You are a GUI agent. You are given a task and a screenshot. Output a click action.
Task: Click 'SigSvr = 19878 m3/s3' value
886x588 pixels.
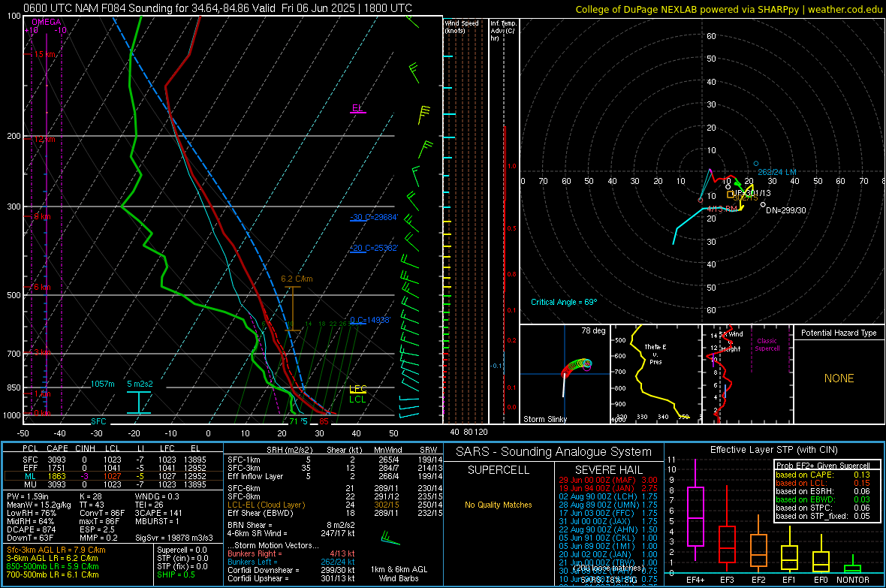point(174,538)
